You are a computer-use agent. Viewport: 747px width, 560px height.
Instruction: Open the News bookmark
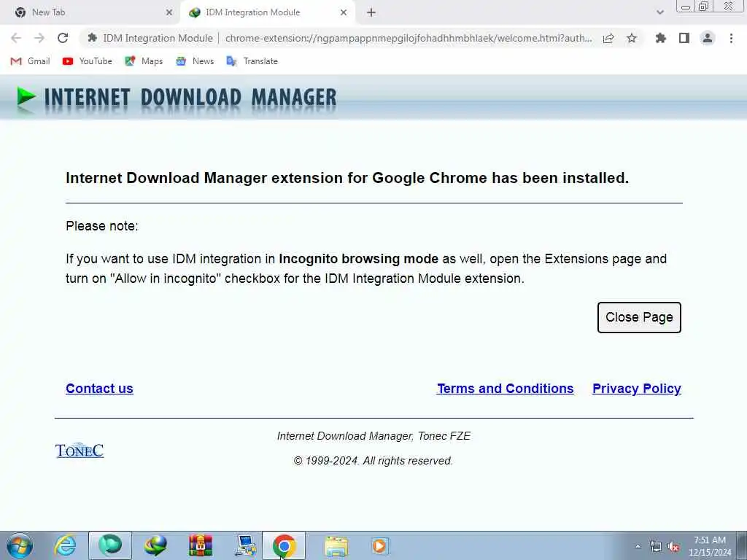tap(195, 61)
